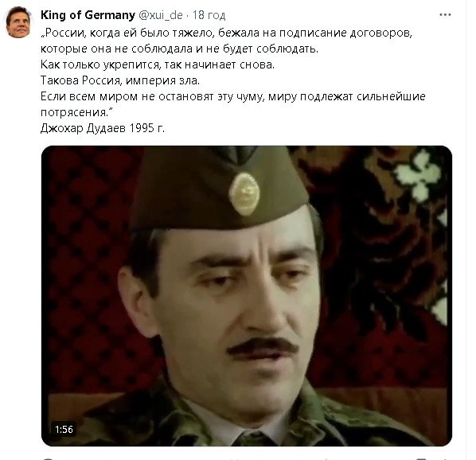Click the partially visible reply icon below the video
476x460 pixels.
[x=49, y=458]
